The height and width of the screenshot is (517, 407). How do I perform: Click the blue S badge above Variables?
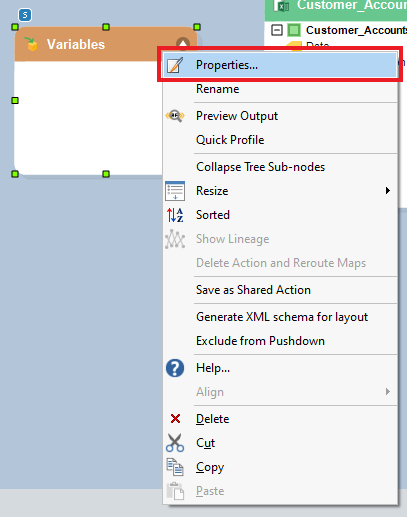click(25, 15)
